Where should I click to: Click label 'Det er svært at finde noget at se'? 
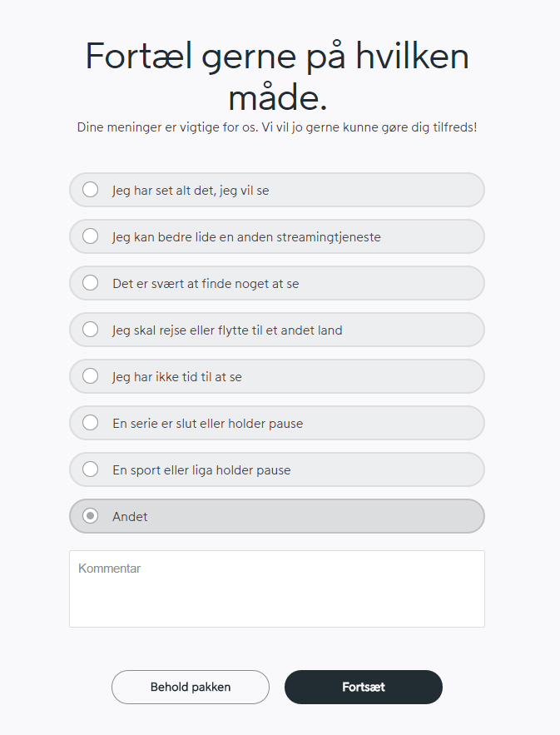click(x=206, y=284)
